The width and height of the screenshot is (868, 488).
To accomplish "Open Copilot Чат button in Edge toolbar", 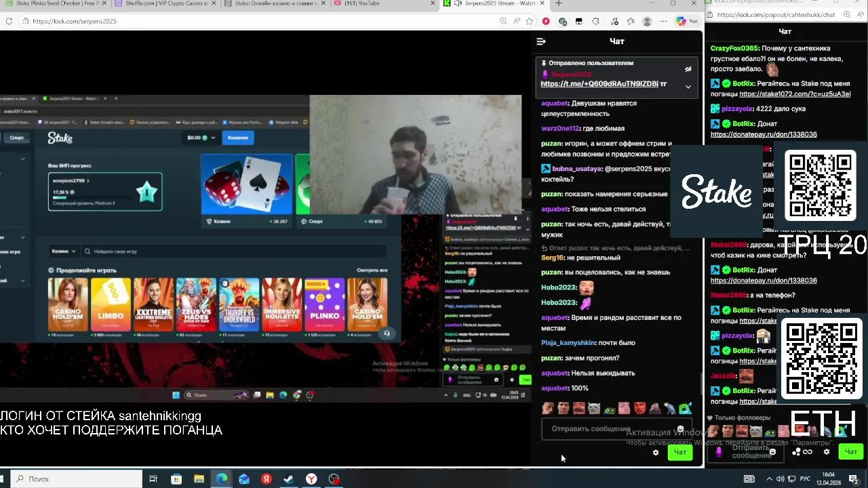I will (687, 21).
